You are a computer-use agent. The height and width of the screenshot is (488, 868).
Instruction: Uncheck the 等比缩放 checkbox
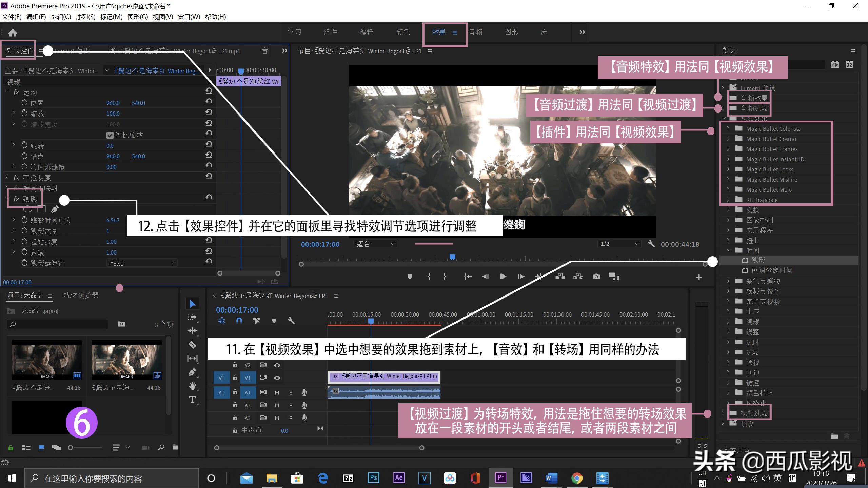110,135
